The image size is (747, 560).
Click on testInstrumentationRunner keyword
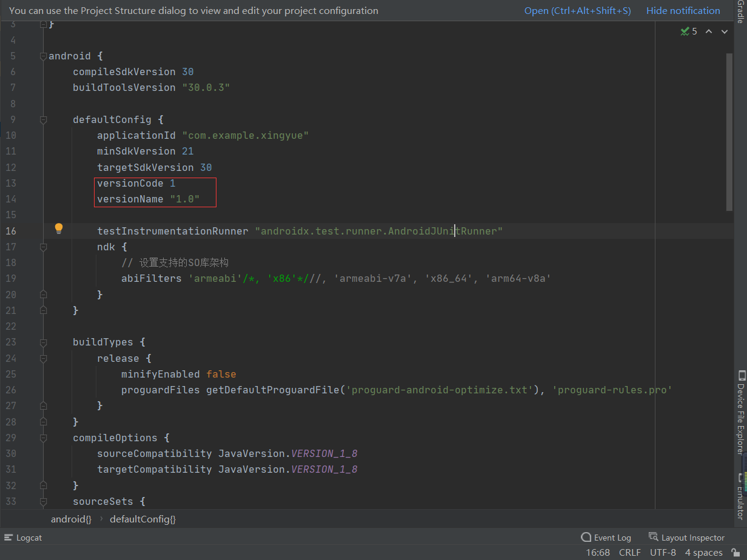(173, 231)
